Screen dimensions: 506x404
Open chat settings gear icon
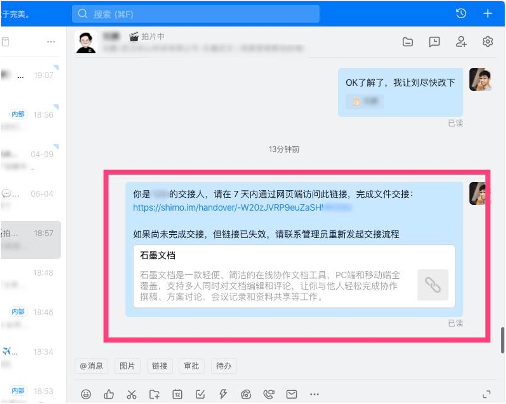pos(488,42)
